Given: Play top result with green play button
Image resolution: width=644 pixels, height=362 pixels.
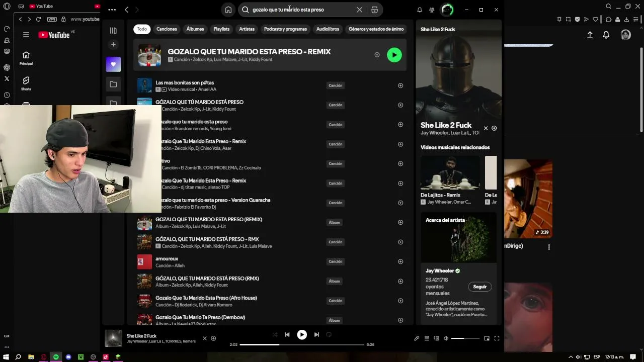Looking at the screenshot, I should (394, 55).
